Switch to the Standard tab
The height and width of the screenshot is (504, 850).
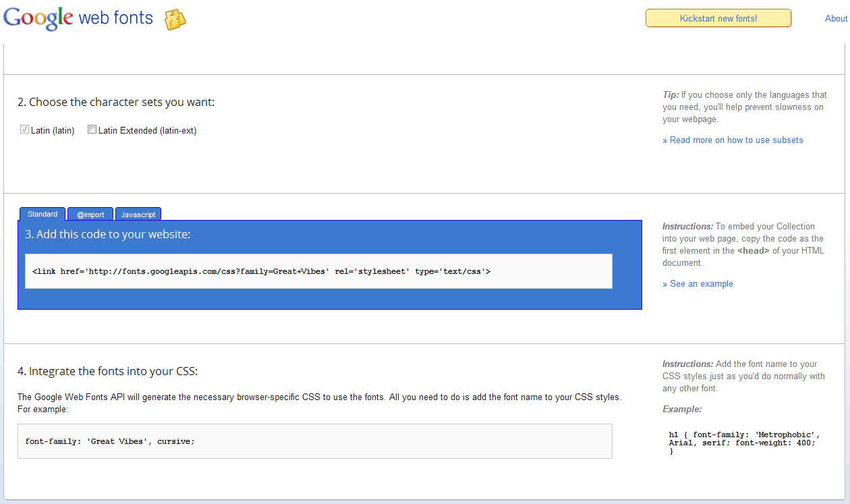coord(42,214)
